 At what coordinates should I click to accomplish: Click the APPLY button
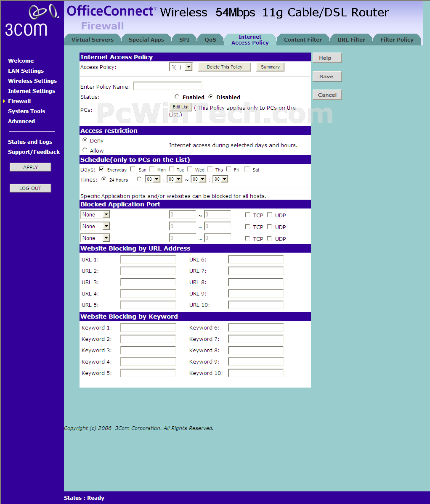tap(31, 167)
